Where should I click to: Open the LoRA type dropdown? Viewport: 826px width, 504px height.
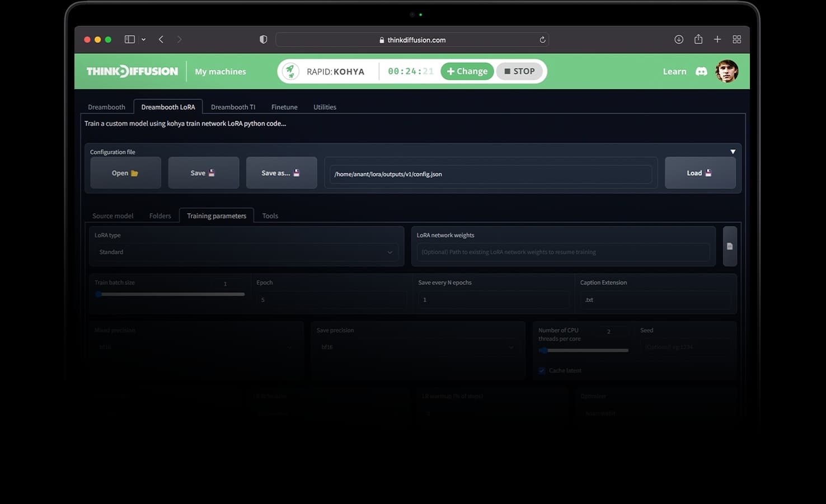(246, 252)
